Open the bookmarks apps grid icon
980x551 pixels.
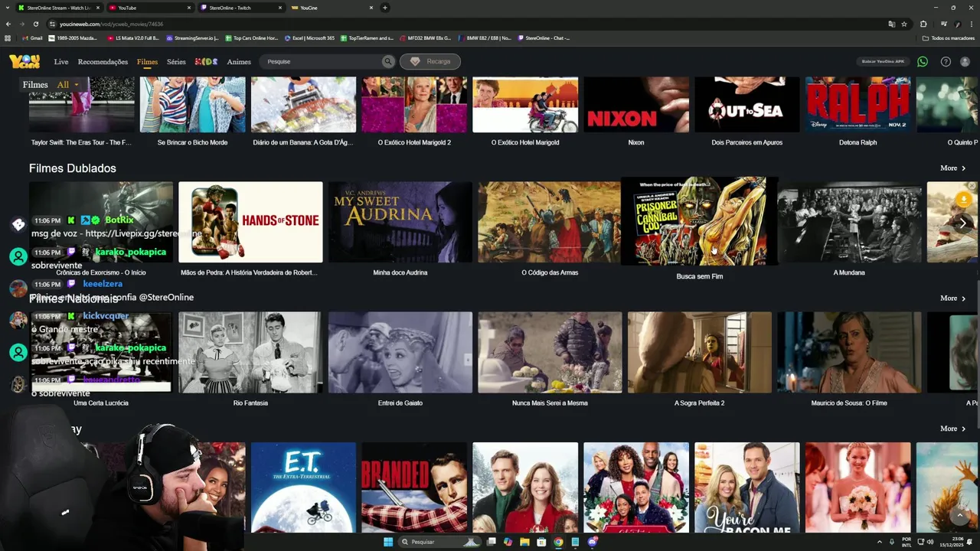[8, 37]
